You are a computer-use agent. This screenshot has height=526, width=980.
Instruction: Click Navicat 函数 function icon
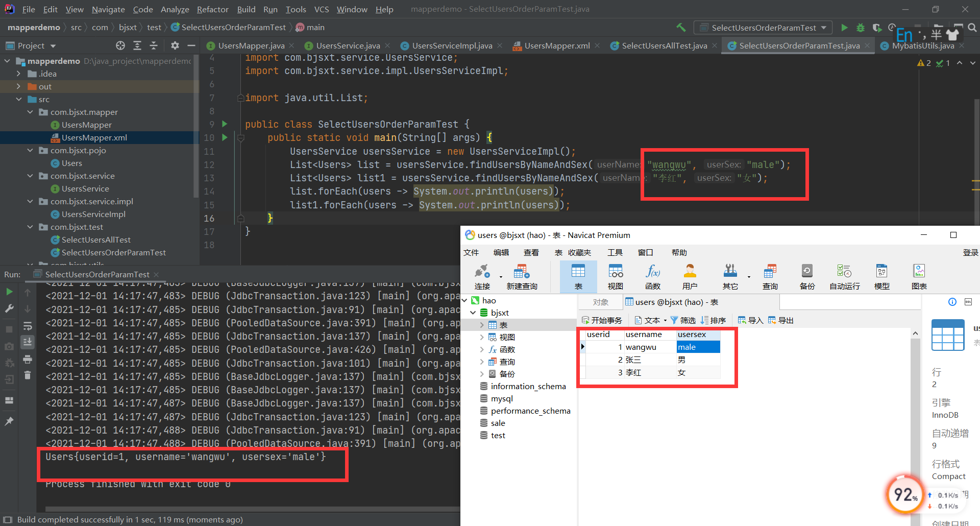[x=653, y=277]
